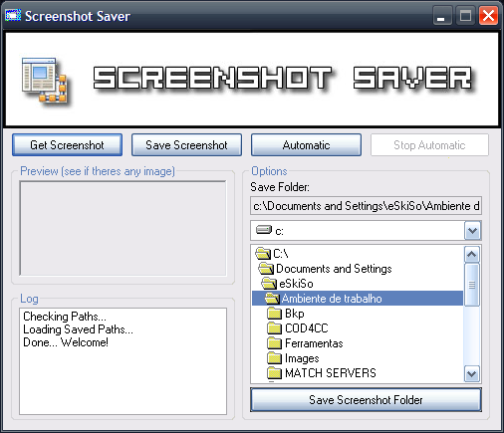The height and width of the screenshot is (433, 504).
Task: Select Ambiente de trabalho folder entry
Action: [x=358, y=299]
